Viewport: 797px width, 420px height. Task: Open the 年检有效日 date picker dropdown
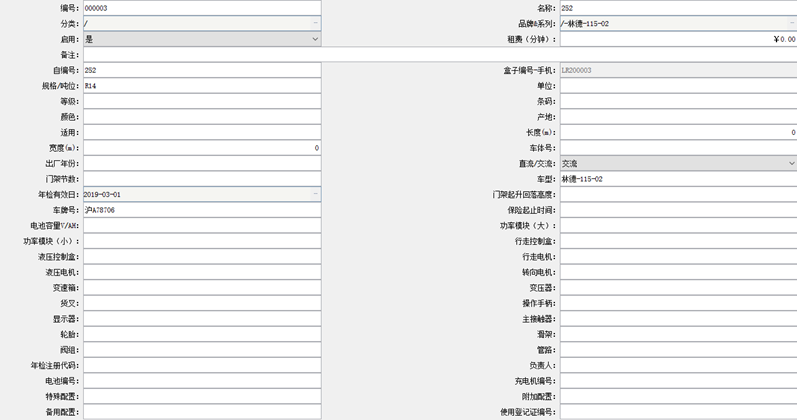pos(315,193)
